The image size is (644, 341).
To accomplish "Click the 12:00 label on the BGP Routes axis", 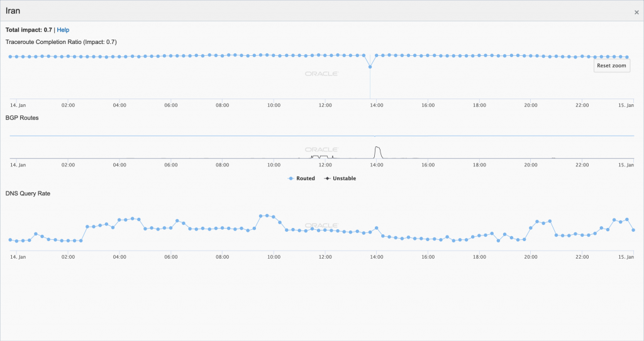I will pyautogui.click(x=325, y=165).
